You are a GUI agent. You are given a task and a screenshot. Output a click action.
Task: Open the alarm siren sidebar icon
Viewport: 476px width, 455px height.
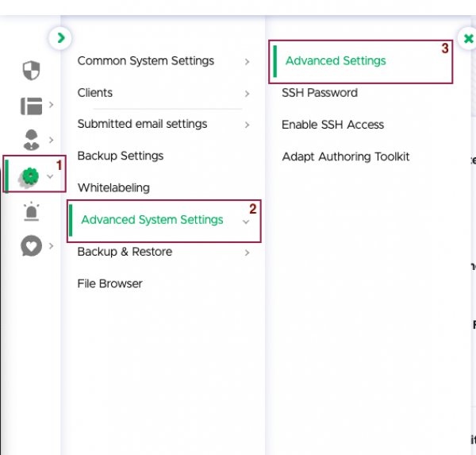coord(31,211)
